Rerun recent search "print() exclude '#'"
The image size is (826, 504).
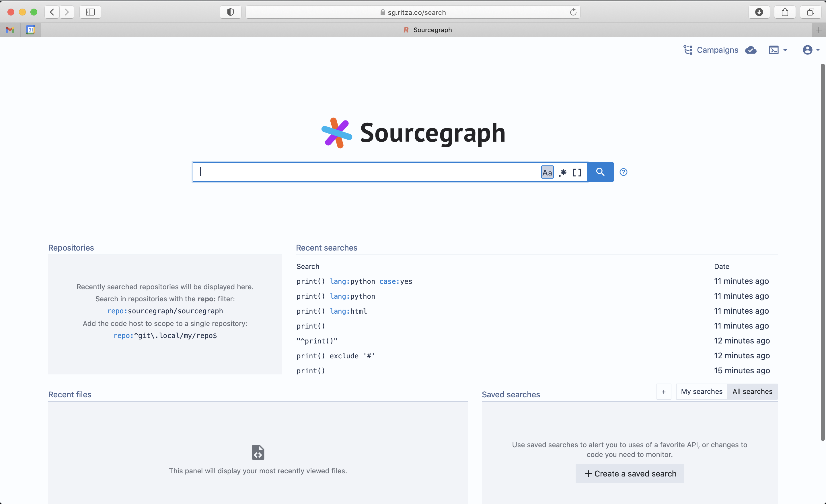coord(336,355)
